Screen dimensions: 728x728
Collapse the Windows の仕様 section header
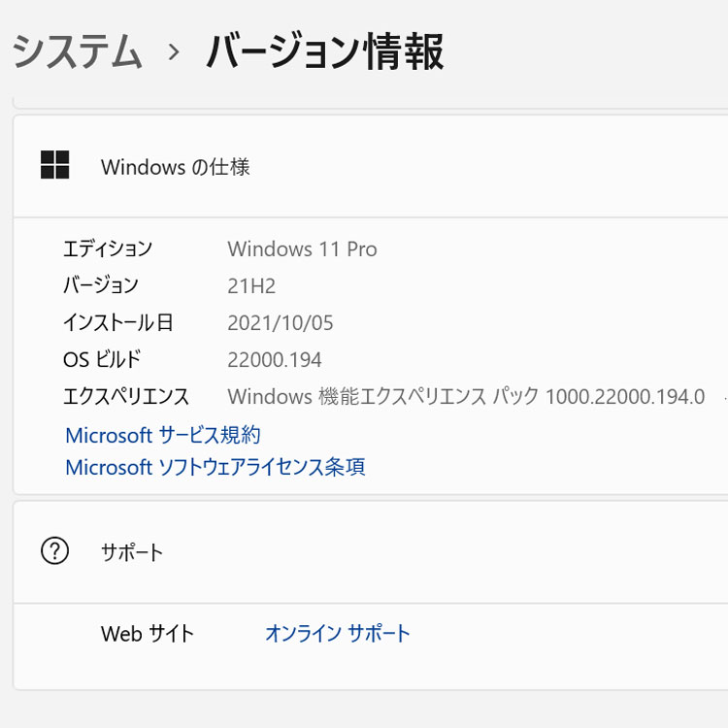(x=371, y=166)
